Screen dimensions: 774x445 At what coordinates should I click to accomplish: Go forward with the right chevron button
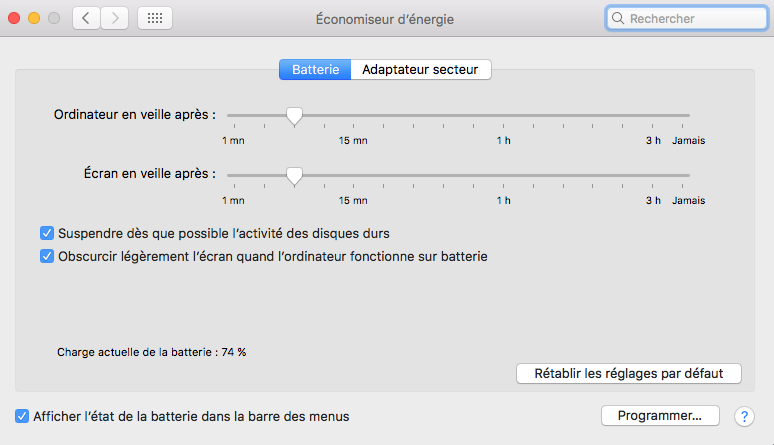coord(115,18)
